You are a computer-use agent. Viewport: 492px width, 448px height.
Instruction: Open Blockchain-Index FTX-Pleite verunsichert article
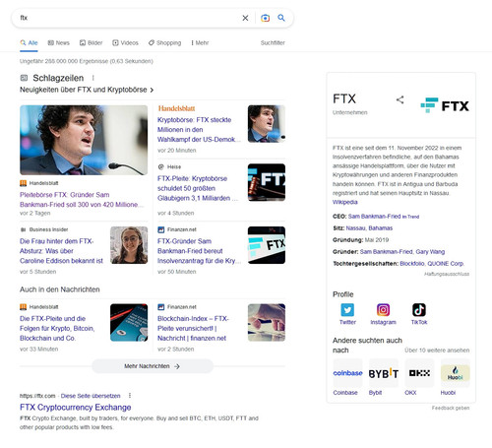193,328
